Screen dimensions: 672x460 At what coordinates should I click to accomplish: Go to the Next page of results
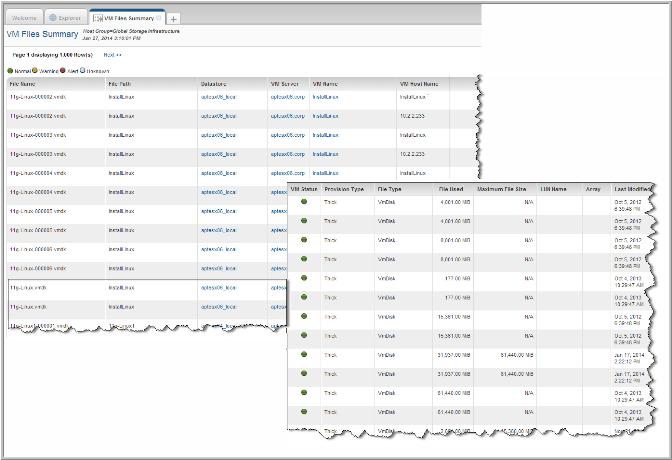112,55
